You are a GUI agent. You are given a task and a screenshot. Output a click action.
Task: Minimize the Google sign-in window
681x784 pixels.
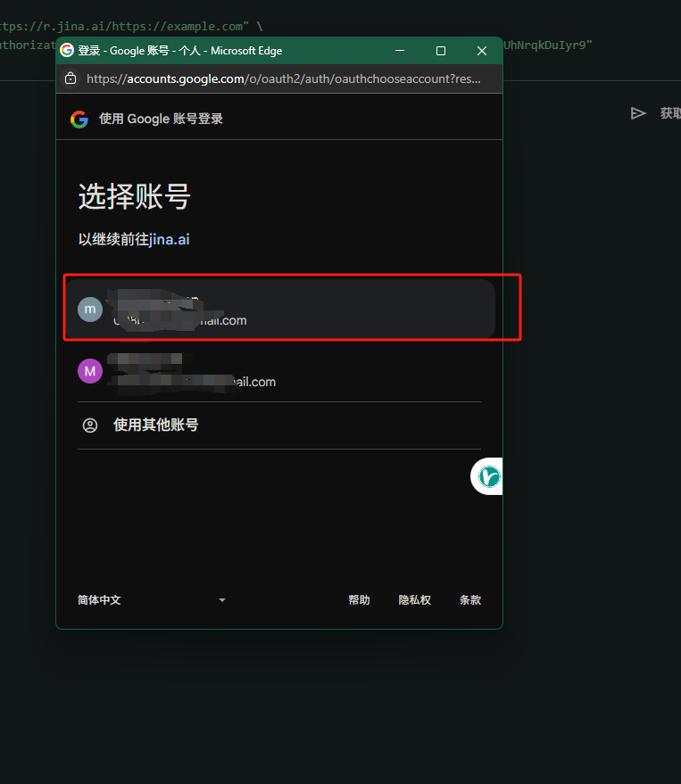[400, 51]
